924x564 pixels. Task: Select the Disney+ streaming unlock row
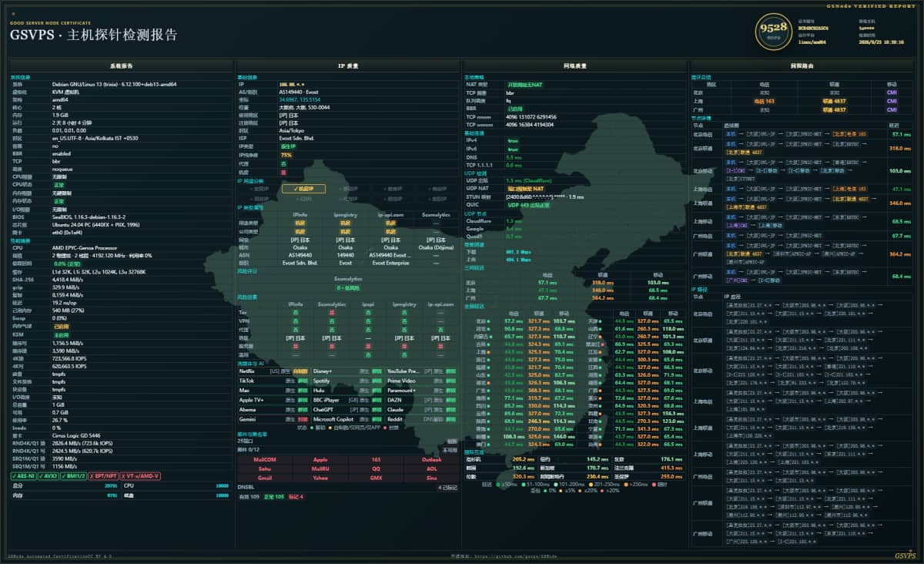point(347,371)
